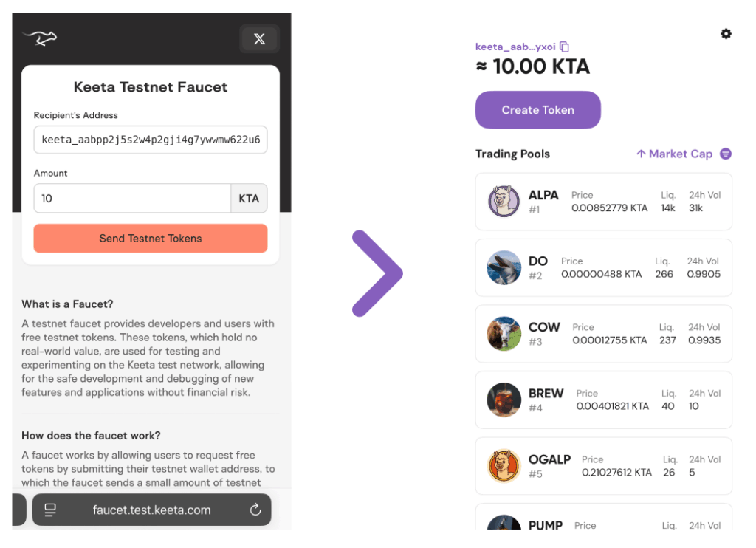Click the Recipient's Address input field
Screen dimensions: 756x548
[151, 140]
